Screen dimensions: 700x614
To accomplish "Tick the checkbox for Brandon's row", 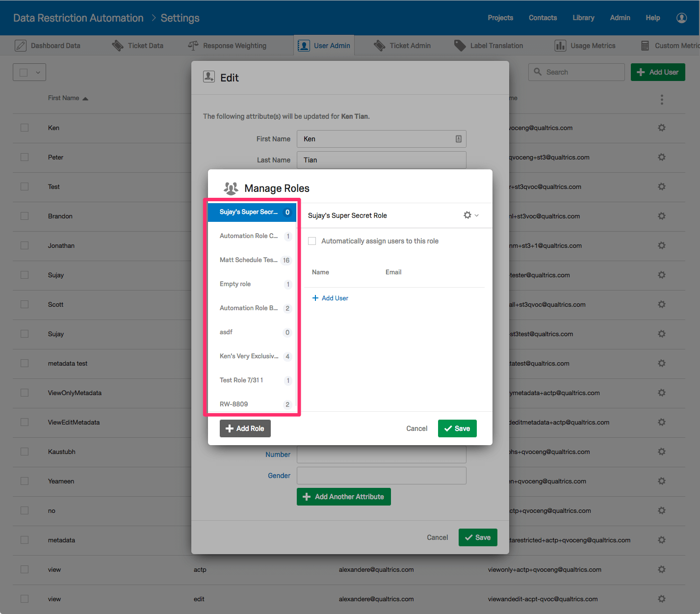I will (25, 216).
